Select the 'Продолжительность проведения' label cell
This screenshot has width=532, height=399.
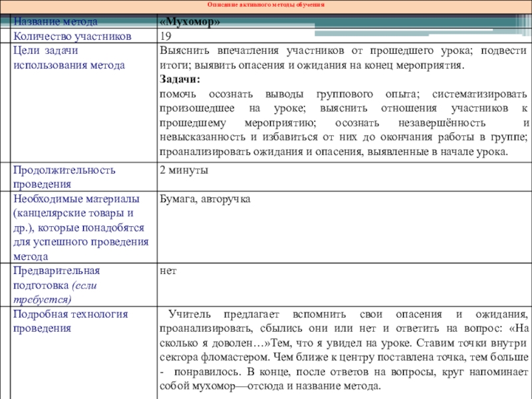64,177
